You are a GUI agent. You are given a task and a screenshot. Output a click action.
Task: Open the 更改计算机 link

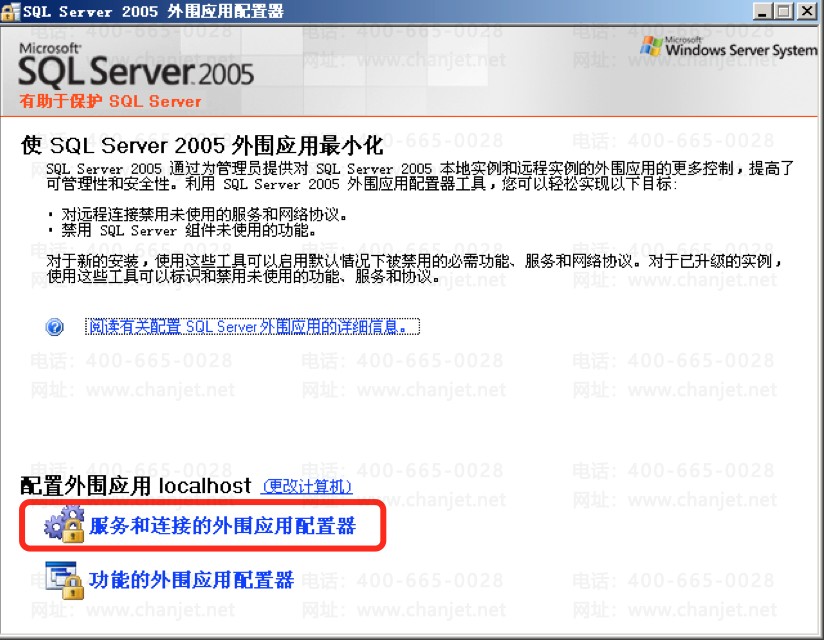[x=307, y=486]
